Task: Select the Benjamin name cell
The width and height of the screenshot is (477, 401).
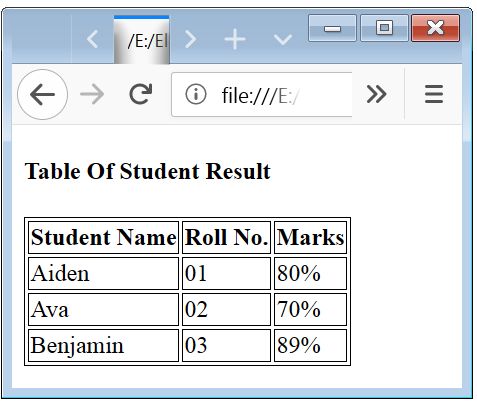Action: point(104,345)
